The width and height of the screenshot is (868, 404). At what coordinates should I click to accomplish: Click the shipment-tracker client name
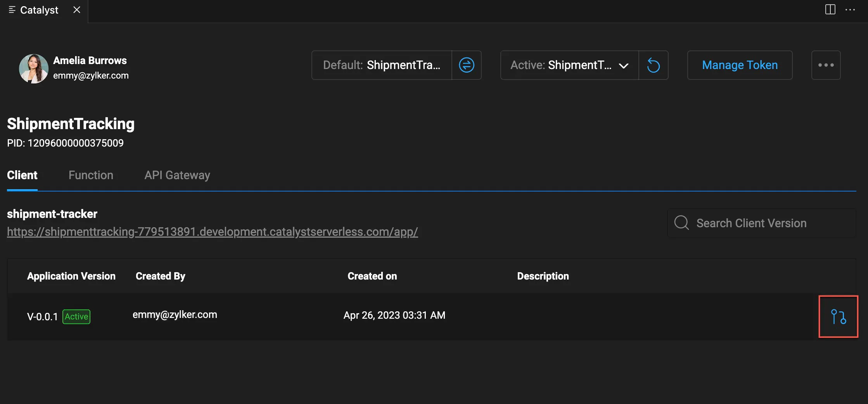[52, 214]
